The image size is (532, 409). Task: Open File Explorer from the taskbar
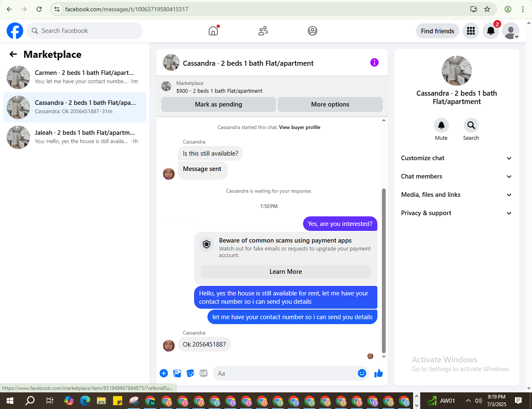tap(101, 401)
